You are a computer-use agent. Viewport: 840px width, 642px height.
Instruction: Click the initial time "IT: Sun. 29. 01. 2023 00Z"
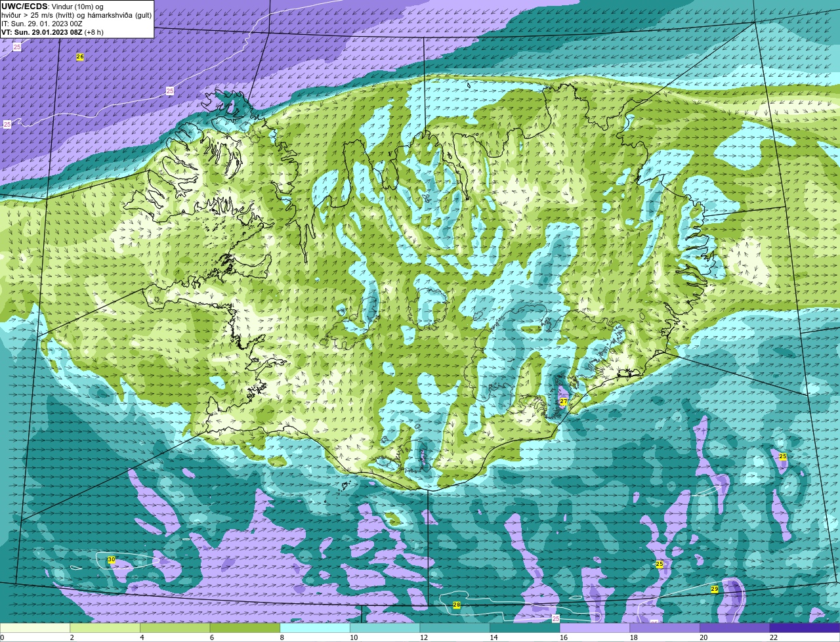coord(42,24)
